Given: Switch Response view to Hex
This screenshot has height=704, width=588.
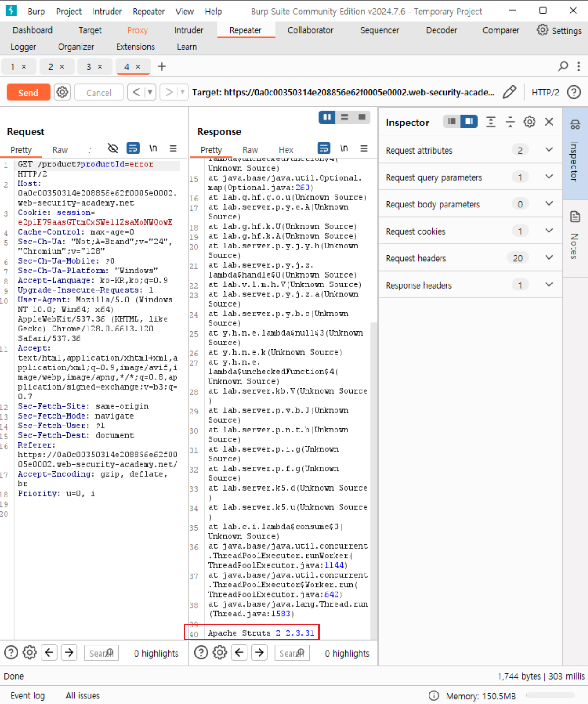Looking at the screenshot, I should point(286,150).
